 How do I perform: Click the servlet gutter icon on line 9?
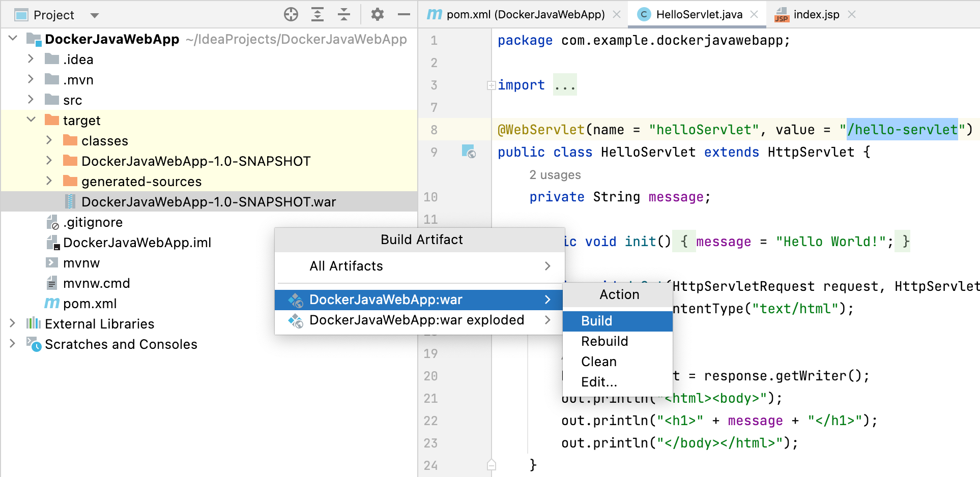pyautogui.click(x=468, y=152)
